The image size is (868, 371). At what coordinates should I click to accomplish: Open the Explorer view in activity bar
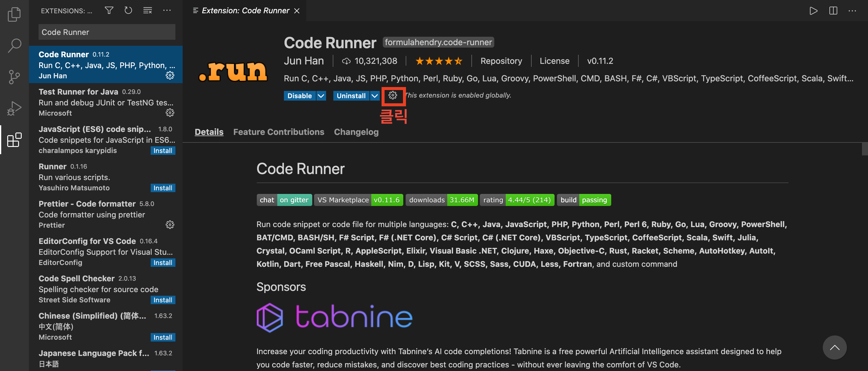14,14
